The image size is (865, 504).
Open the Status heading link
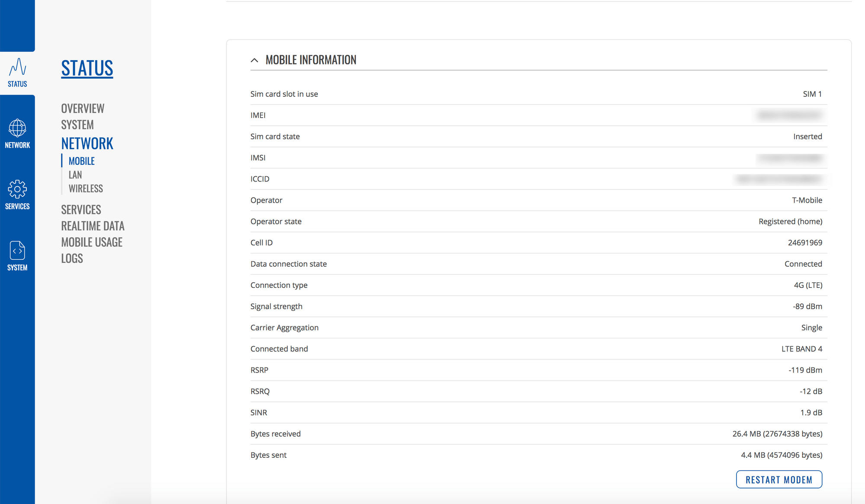[87, 68]
